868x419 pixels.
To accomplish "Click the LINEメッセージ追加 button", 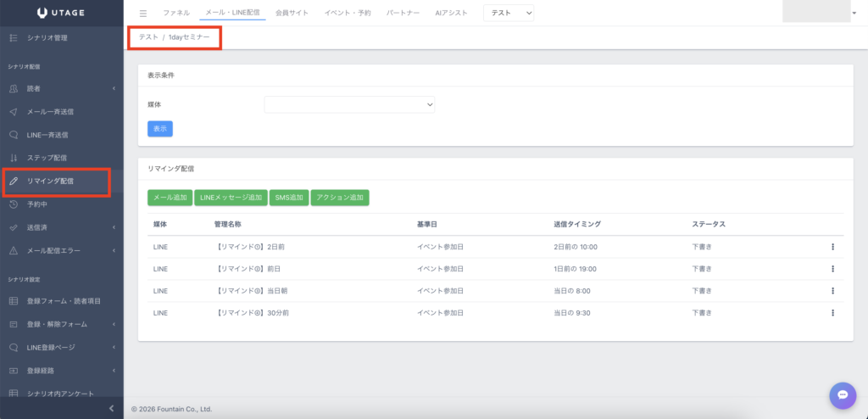I will coord(231,198).
